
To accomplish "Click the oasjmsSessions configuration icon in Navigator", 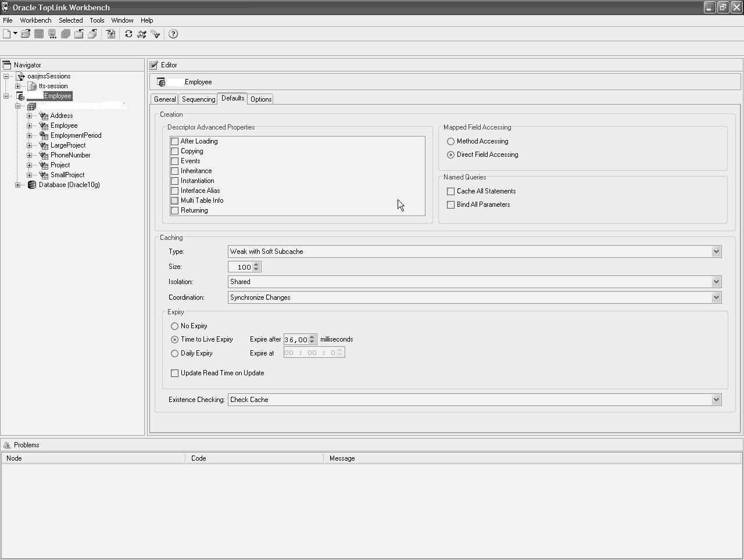I will point(20,76).
